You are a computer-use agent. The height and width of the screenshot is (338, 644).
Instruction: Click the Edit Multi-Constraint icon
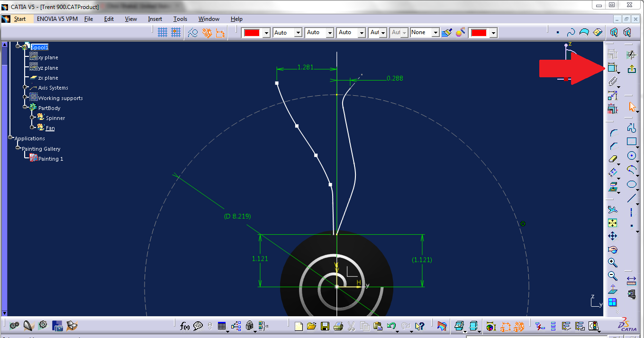point(612,109)
